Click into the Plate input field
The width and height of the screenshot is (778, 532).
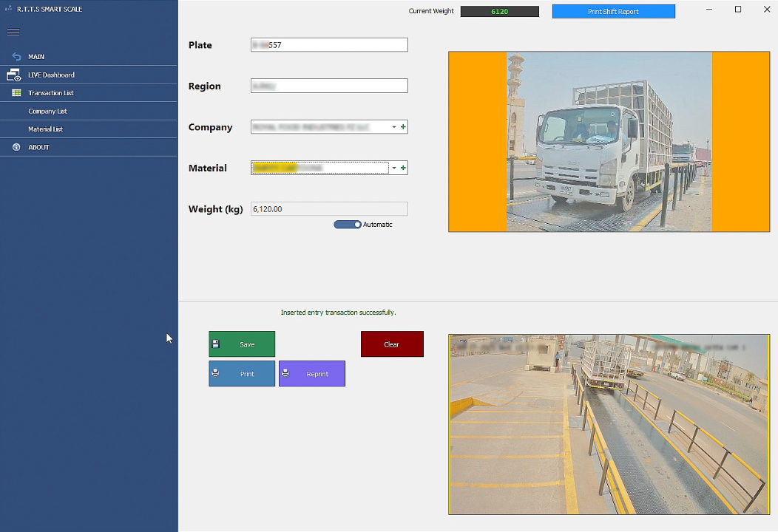[329, 45]
